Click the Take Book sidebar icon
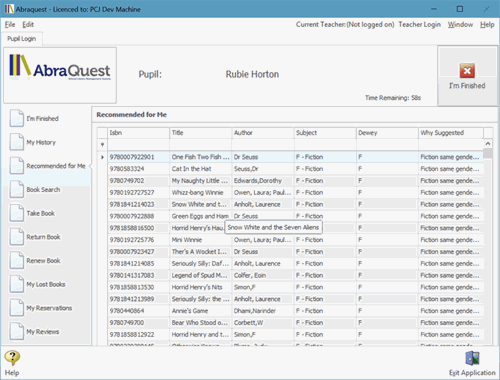 tap(17, 213)
